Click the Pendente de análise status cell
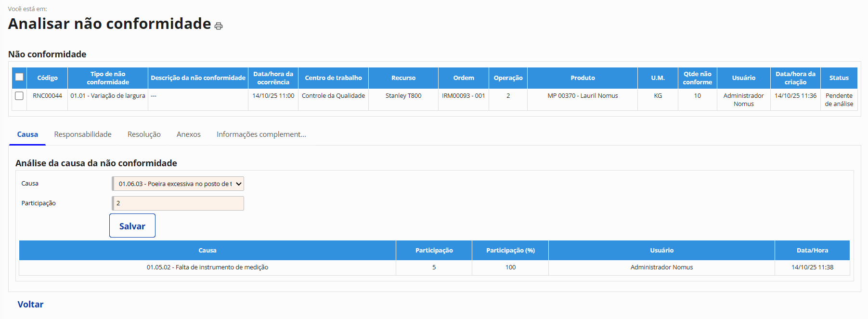The image size is (868, 319). (x=839, y=100)
